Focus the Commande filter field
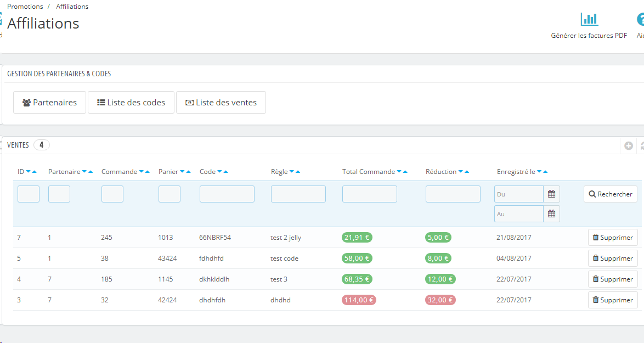Image resolution: width=644 pixels, height=343 pixels. tap(112, 194)
